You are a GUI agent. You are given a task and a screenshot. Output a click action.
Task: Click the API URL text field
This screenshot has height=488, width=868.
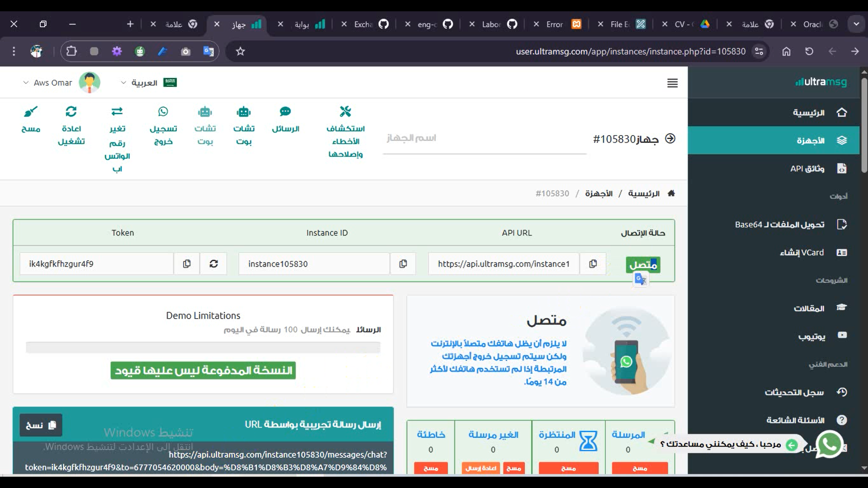click(504, 264)
